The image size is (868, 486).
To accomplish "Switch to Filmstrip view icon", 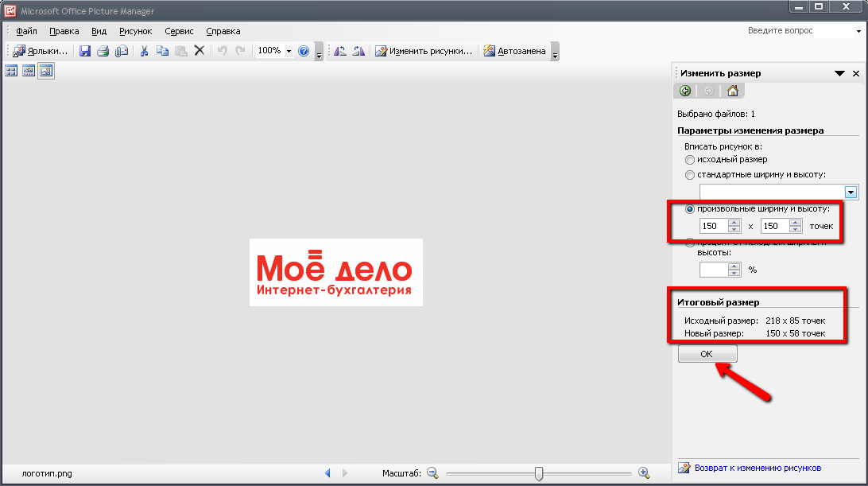I will (x=29, y=71).
